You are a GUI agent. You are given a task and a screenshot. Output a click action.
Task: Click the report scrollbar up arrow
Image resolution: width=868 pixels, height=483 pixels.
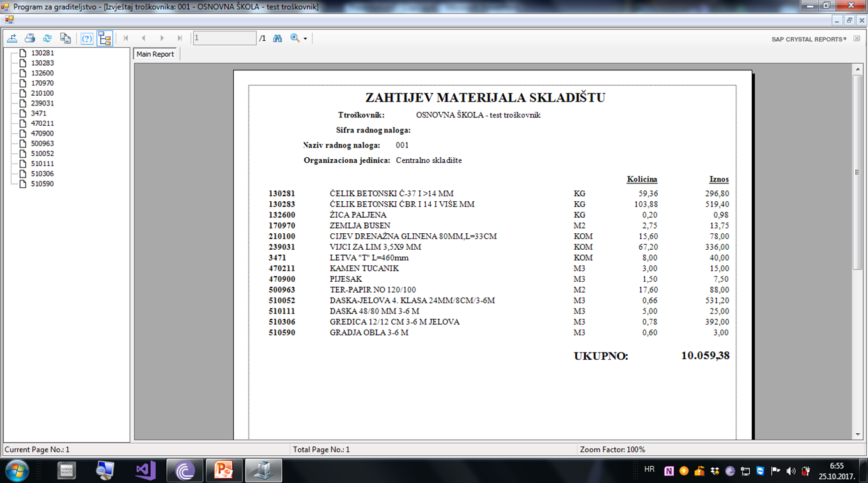click(858, 69)
